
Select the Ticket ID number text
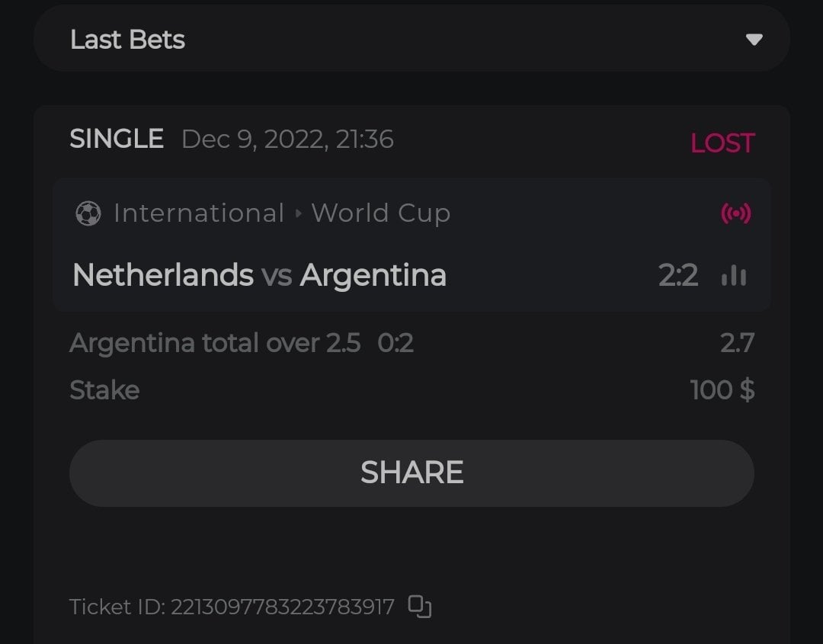(x=283, y=607)
